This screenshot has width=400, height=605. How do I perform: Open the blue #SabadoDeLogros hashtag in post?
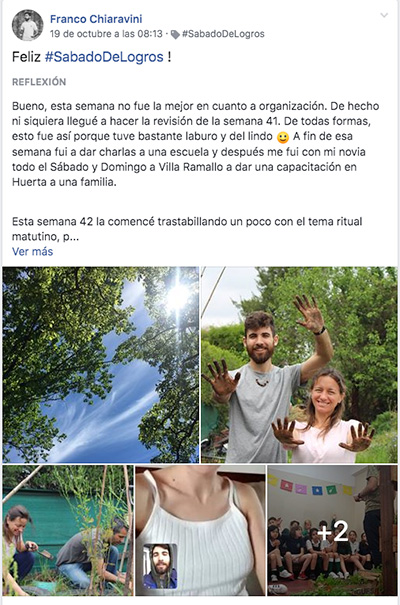[104, 57]
